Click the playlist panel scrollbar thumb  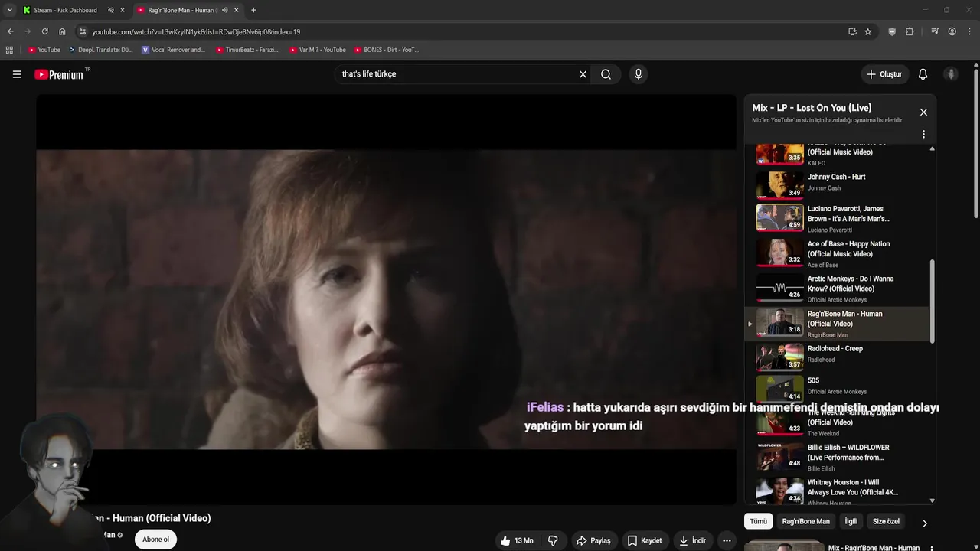(932, 301)
